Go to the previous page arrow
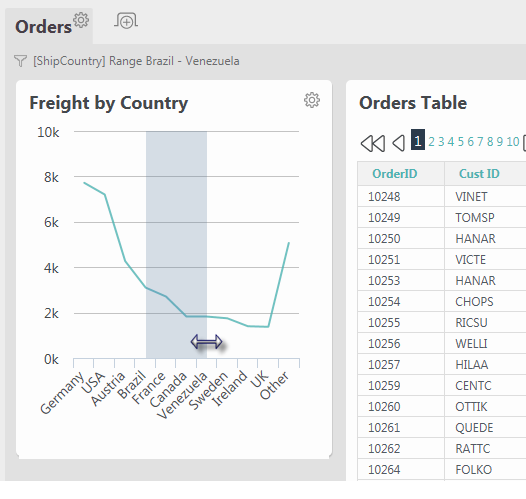Screen dimensions: 526x499 pos(399,143)
